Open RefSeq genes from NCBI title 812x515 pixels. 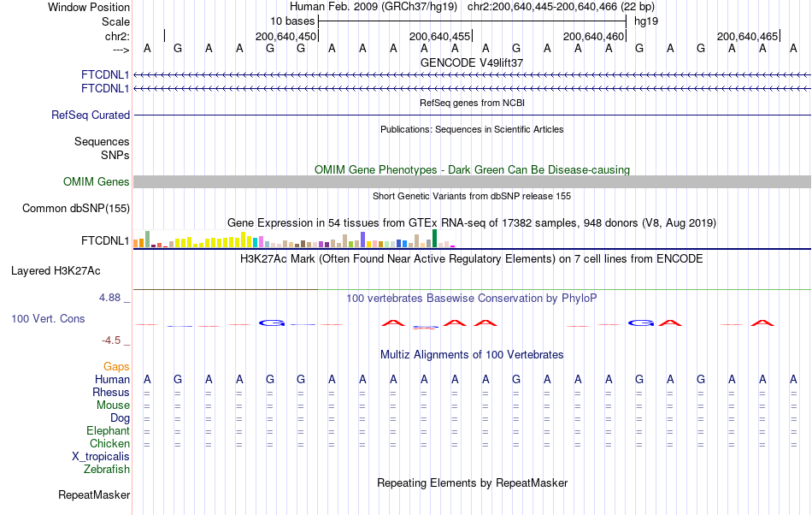[472, 104]
